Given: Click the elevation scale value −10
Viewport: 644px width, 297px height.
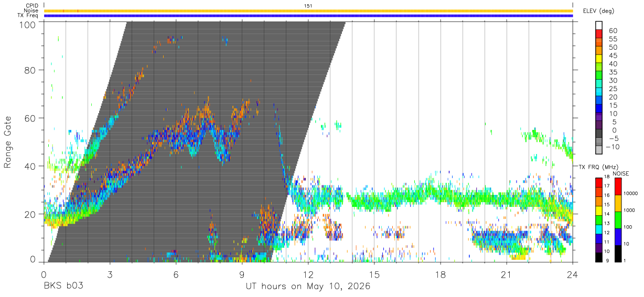Looking at the screenshot, I should pyautogui.click(x=611, y=147).
